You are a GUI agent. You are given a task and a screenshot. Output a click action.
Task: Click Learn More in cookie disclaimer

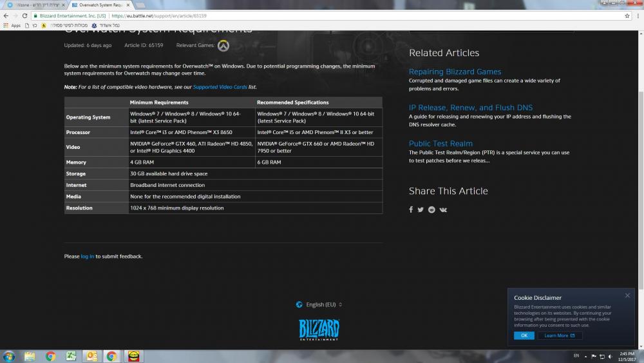click(560, 335)
